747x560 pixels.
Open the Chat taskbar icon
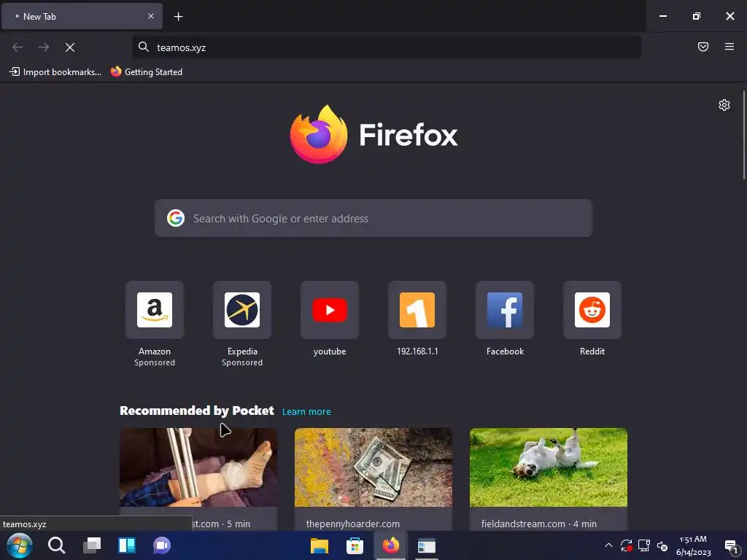point(162,545)
